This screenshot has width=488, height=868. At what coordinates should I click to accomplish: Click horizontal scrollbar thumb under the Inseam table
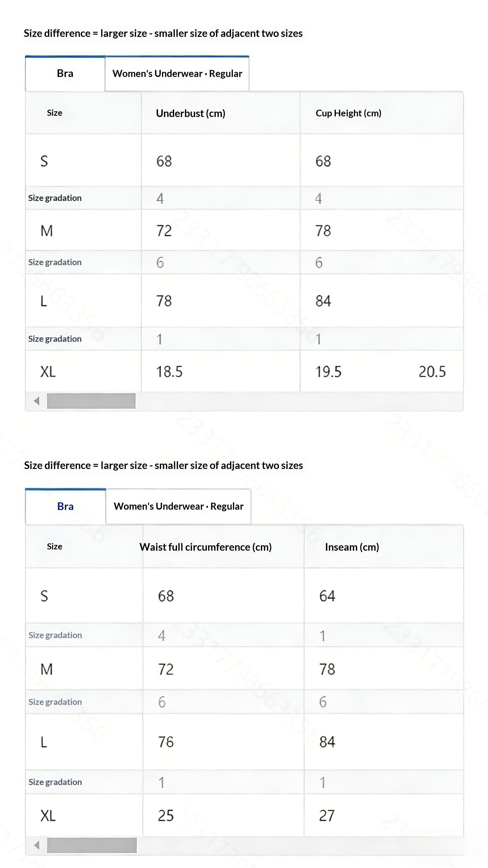91,845
